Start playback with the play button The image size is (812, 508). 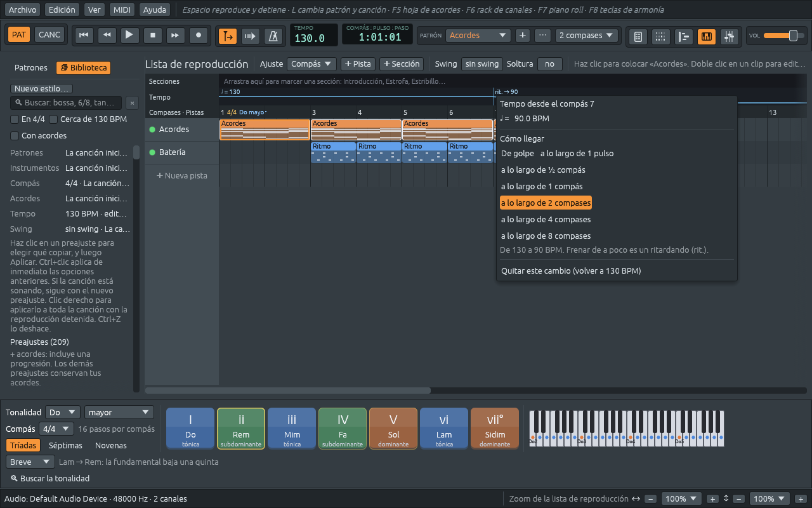pos(129,36)
